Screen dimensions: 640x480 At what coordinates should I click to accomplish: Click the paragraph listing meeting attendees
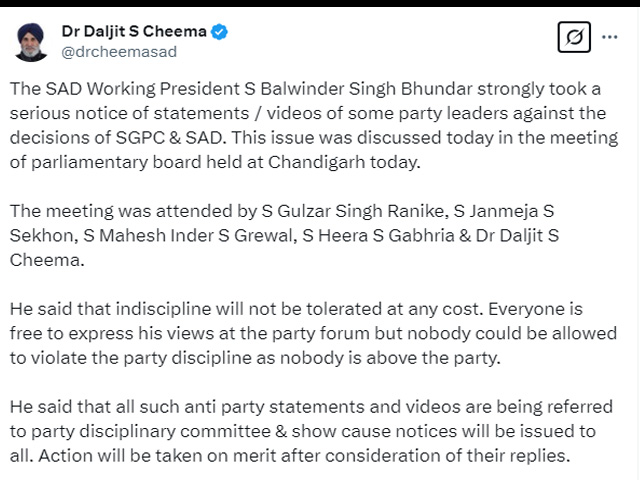coord(284,236)
